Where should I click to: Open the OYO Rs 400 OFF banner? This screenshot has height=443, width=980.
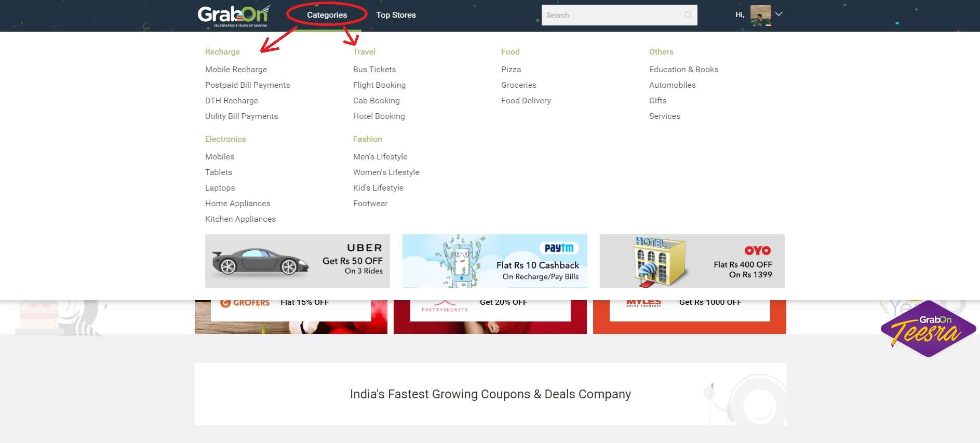point(692,261)
